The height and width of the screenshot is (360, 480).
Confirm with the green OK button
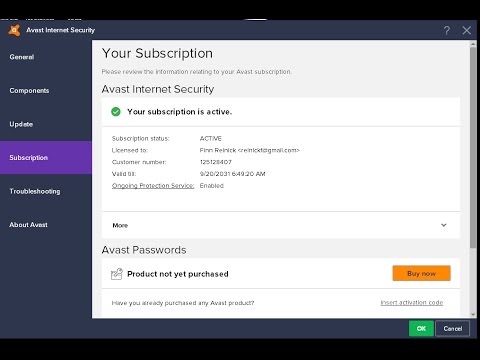click(x=421, y=329)
